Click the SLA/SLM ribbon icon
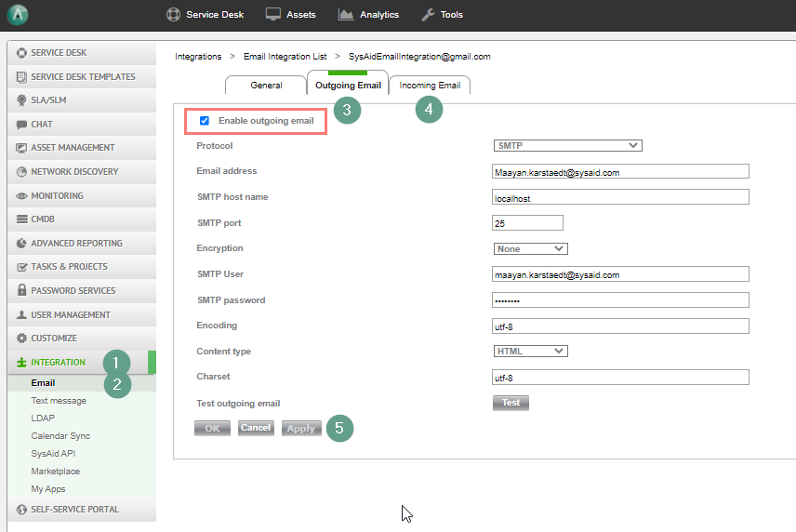The image size is (796, 532). 21,100
